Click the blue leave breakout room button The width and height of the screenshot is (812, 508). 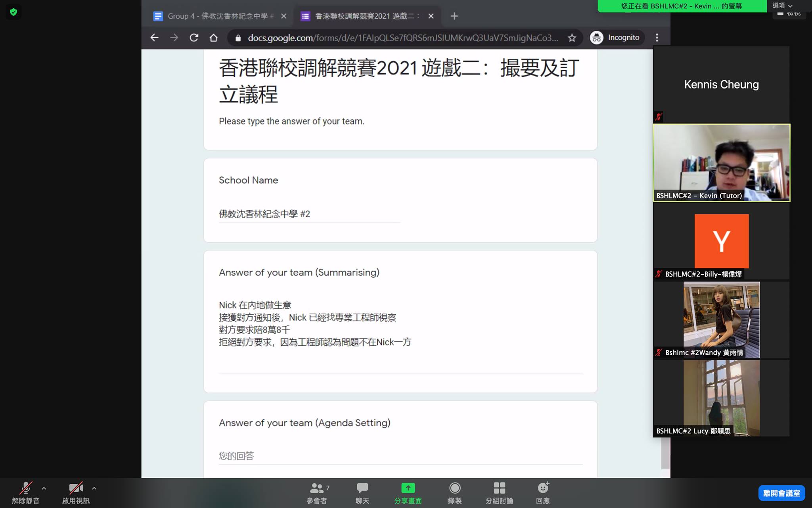click(x=781, y=493)
